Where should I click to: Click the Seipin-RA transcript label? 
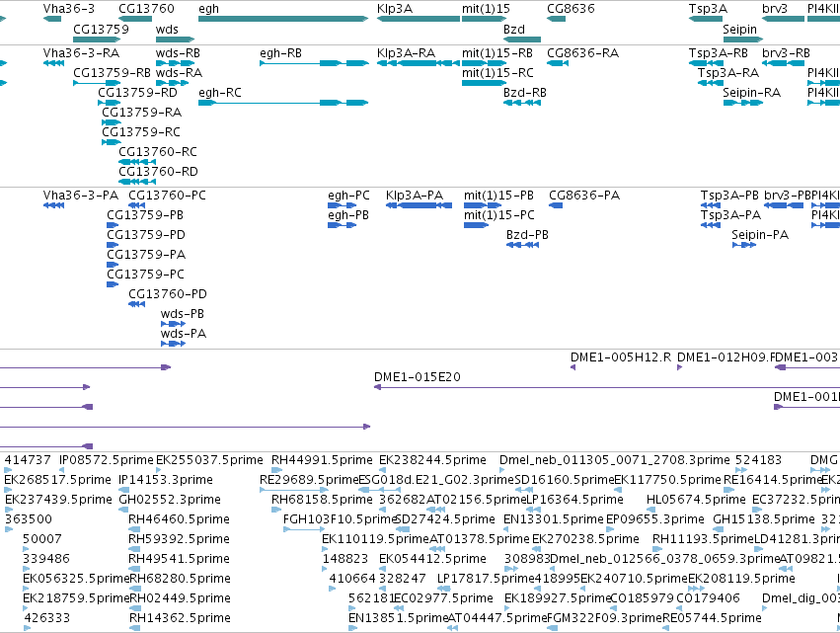tap(751, 93)
